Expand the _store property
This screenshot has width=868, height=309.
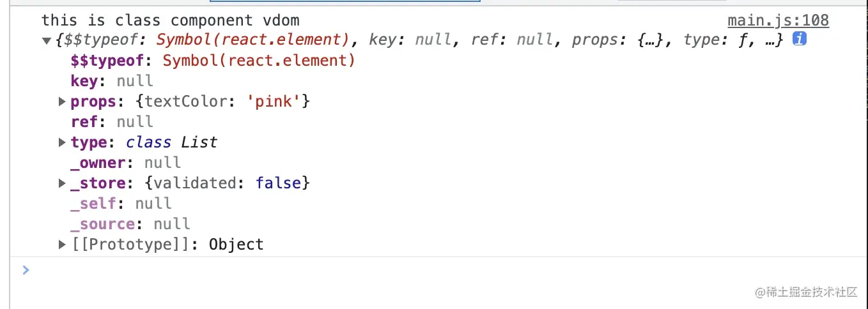tap(62, 183)
